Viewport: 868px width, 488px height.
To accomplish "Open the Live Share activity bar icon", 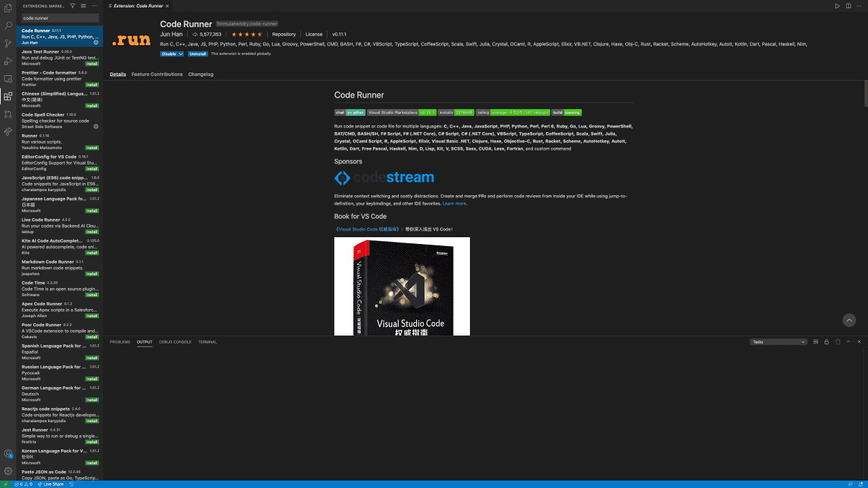I will click(x=8, y=131).
